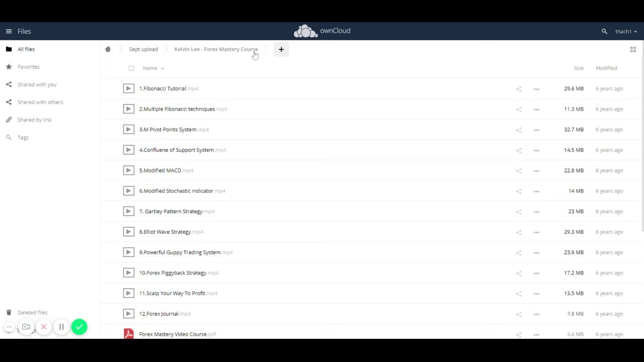Open more actions for 1.Fibonacci Tutorial.mp4
The width and height of the screenshot is (644, 362).
click(x=536, y=89)
